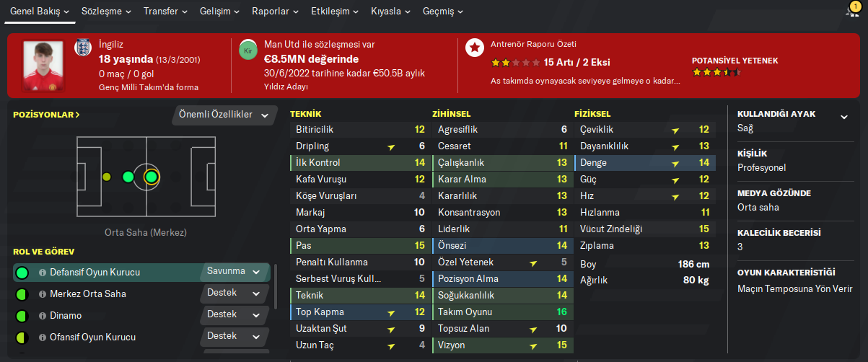
Task: Click the green Kir loan status badge
Action: (248, 48)
